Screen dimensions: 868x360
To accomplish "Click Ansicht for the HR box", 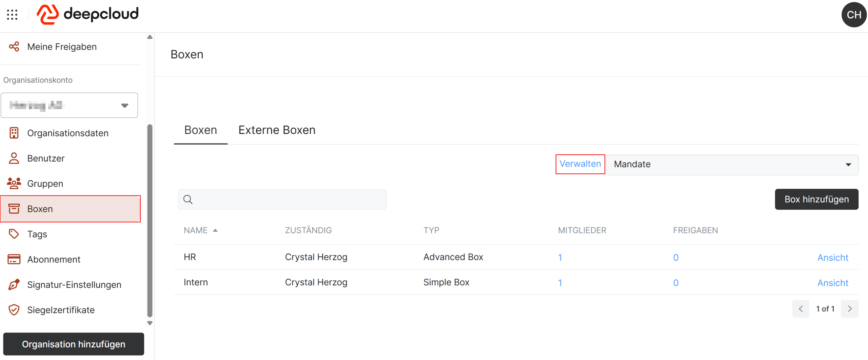I will pyautogui.click(x=832, y=258).
